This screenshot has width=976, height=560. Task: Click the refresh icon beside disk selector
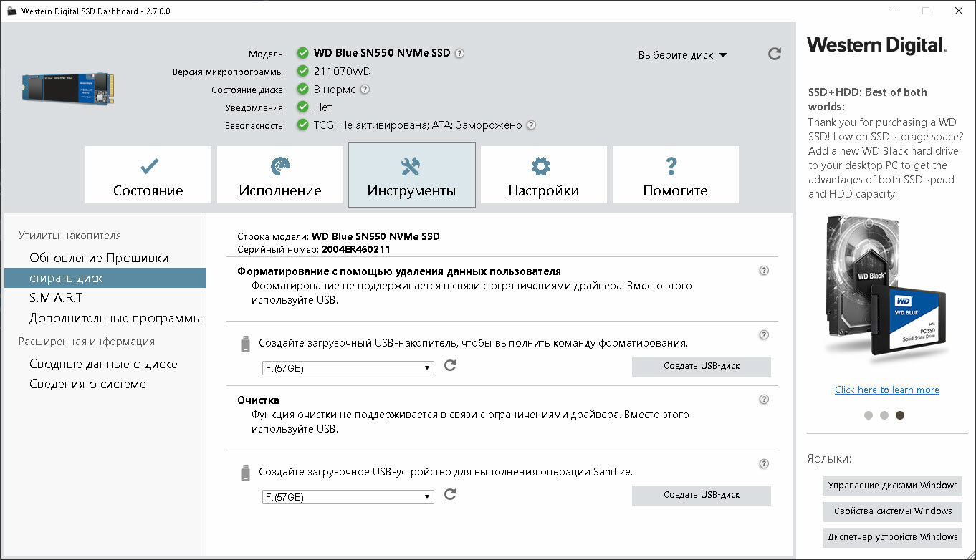pos(774,54)
